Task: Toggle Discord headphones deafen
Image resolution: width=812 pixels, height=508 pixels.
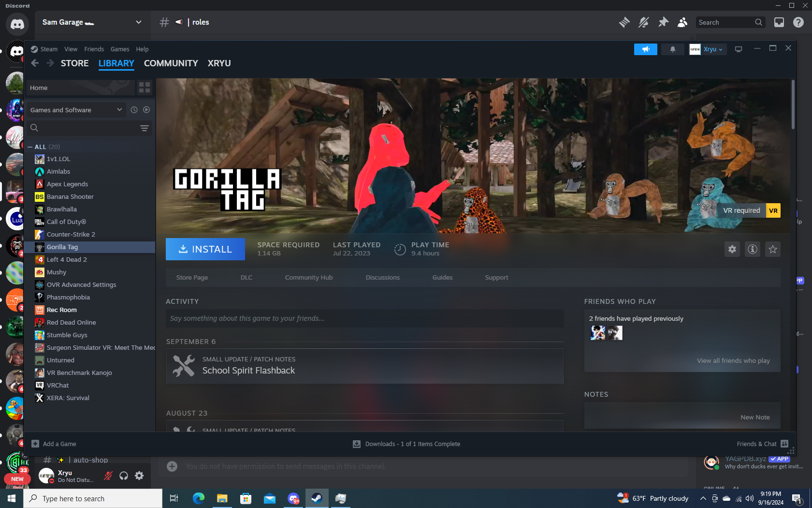Action: [x=124, y=476]
